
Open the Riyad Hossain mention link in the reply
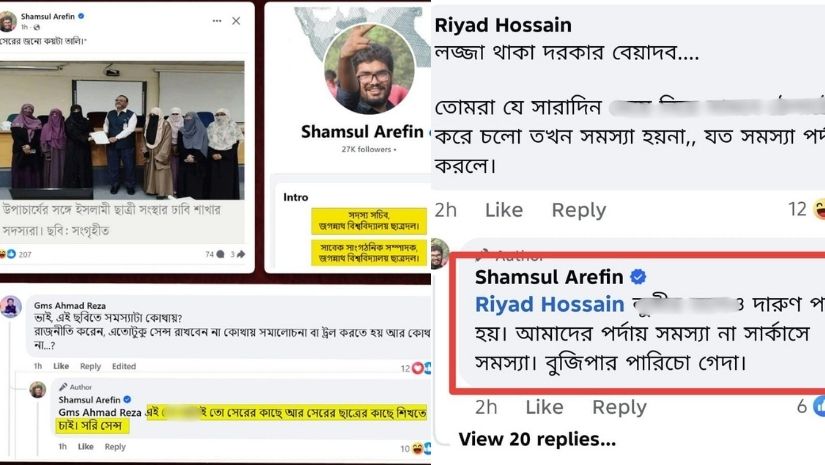(x=549, y=305)
